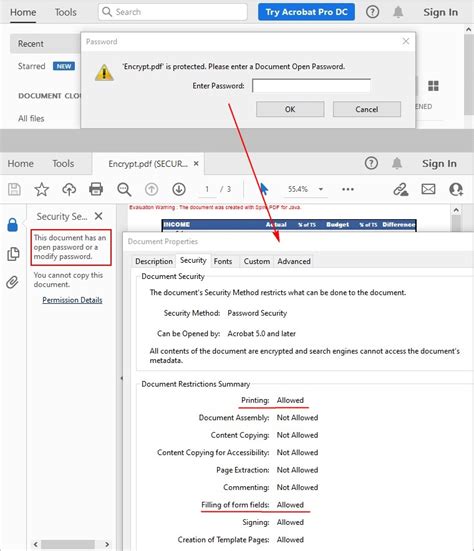Click the page number field
Viewport: 474px width, 551px height.
click(x=207, y=189)
